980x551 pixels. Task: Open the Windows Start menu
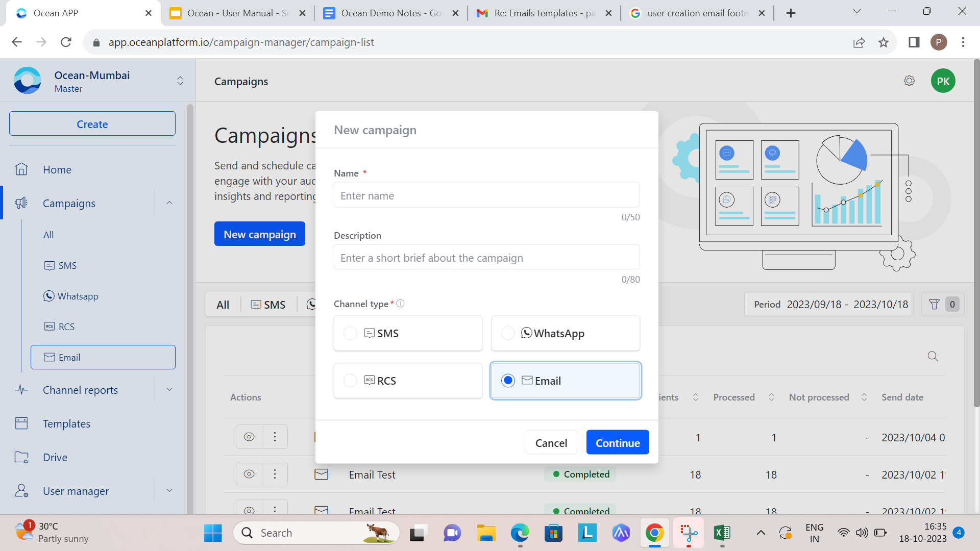click(x=213, y=533)
